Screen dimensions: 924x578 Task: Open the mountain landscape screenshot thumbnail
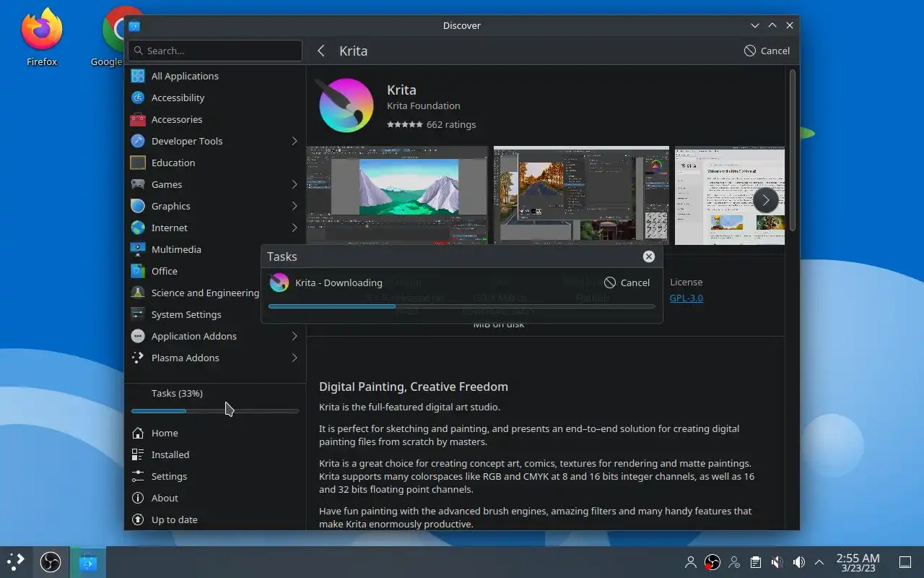pyautogui.click(x=398, y=195)
